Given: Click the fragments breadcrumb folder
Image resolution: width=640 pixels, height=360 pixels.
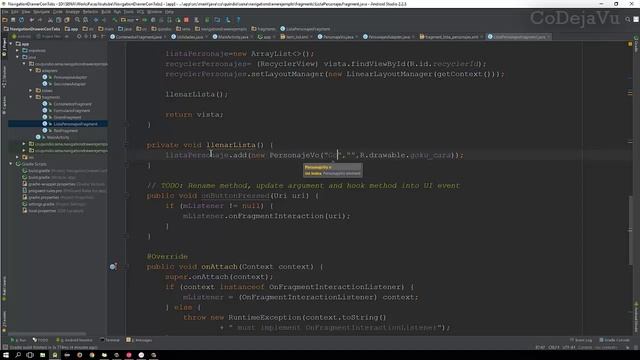Looking at the screenshot, I should 263,29.
